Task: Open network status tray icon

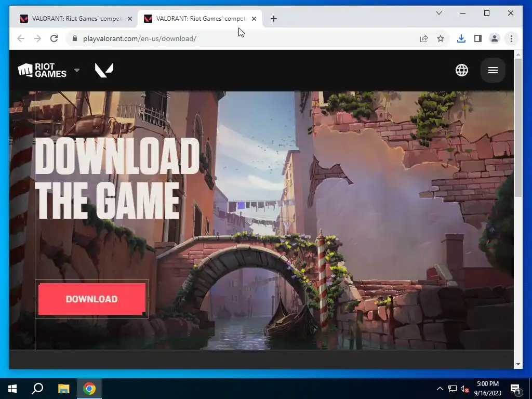Action: click(453, 389)
